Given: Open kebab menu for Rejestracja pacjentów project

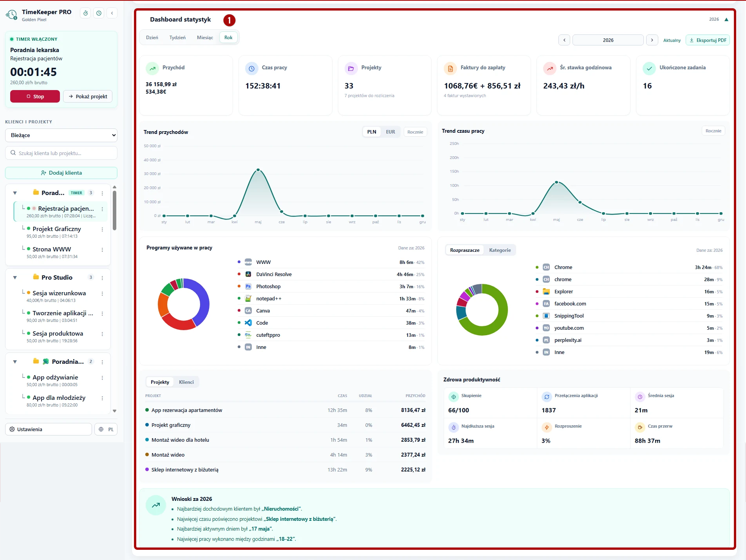Looking at the screenshot, I should click(102, 209).
